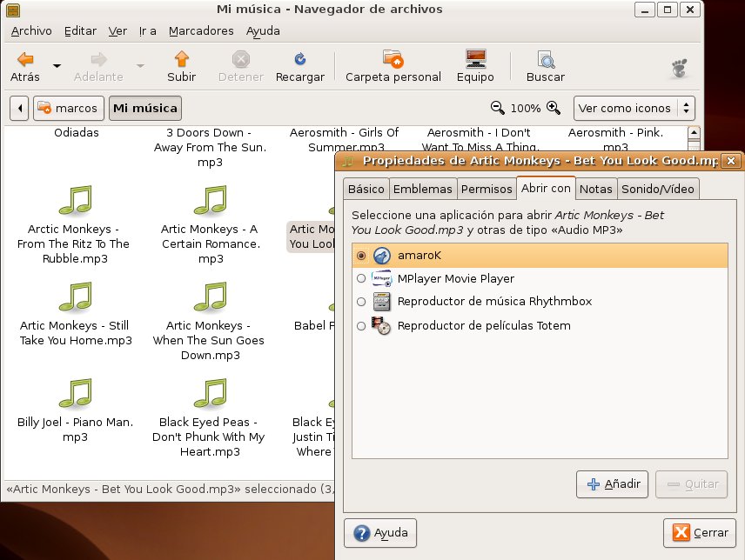Open Carpeta personal home folder icon
Screen dimensions: 745x560
(393, 60)
